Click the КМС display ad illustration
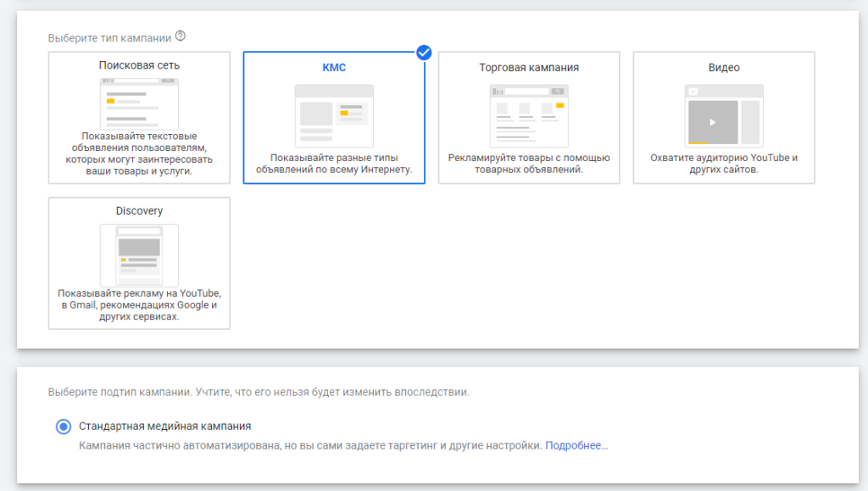Screen dimensions: 868x491 [x=334, y=115]
